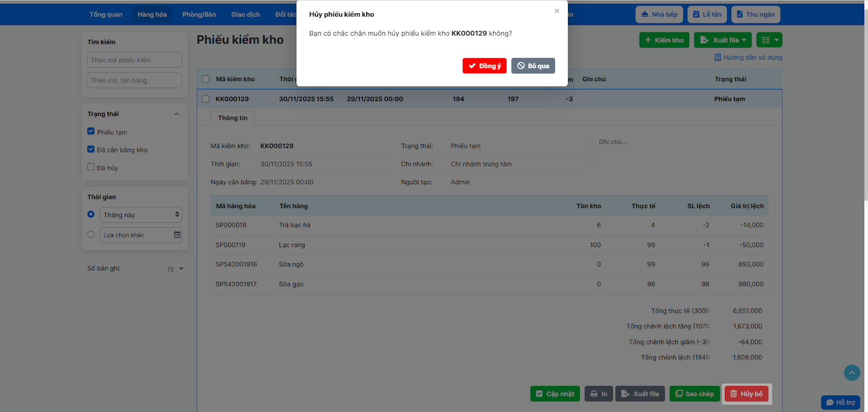
Task: Go to the Thu ngân screen
Action: click(x=756, y=15)
